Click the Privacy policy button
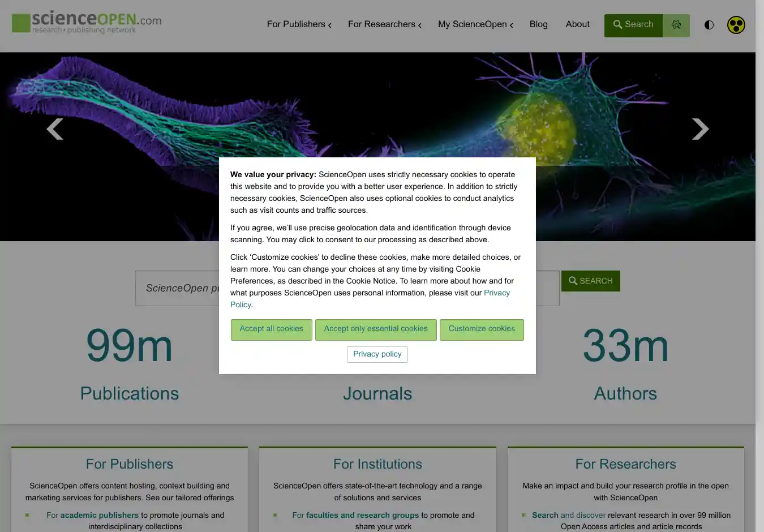 377,354
